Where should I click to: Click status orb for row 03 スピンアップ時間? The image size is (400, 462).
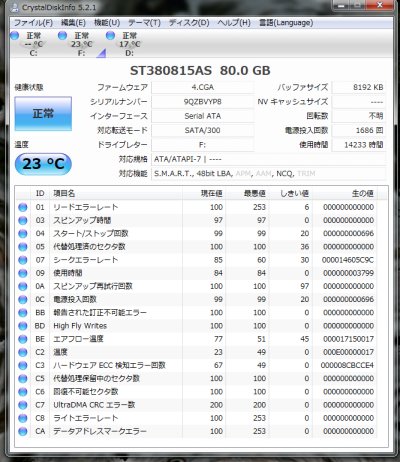click(23, 220)
